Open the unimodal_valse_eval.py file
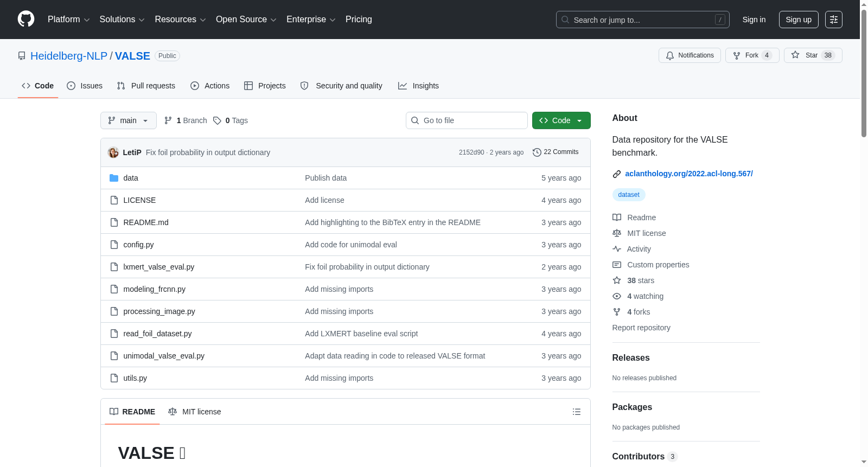The height and width of the screenshot is (467, 868). [x=164, y=356]
